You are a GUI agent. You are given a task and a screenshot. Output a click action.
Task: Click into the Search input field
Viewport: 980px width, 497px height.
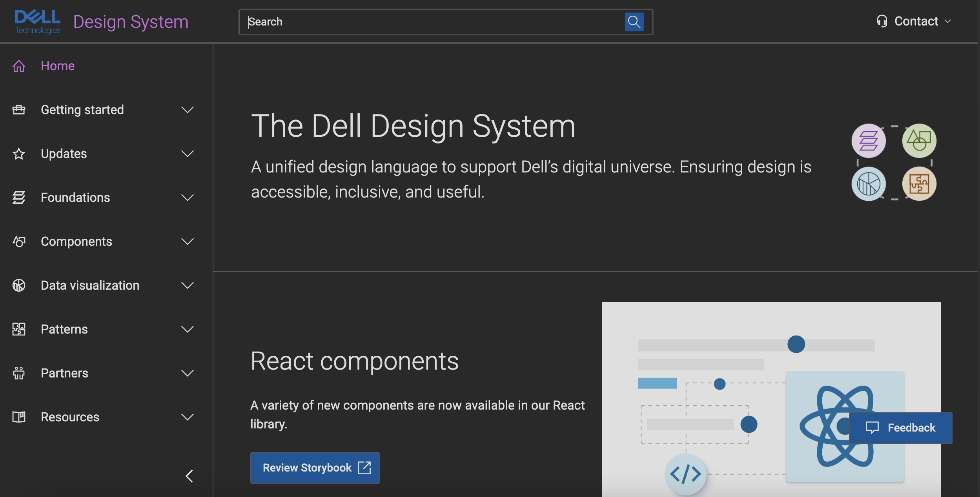[432, 22]
